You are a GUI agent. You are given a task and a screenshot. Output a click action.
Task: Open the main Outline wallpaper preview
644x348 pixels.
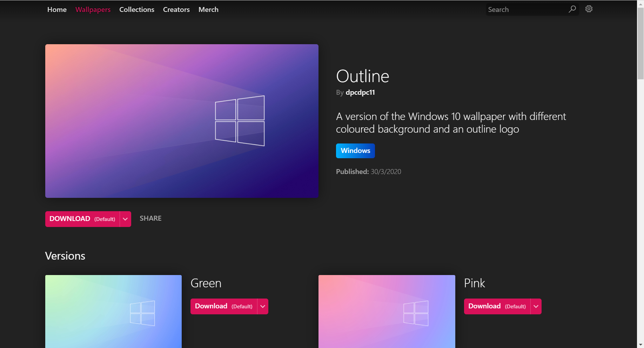(x=182, y=121)
